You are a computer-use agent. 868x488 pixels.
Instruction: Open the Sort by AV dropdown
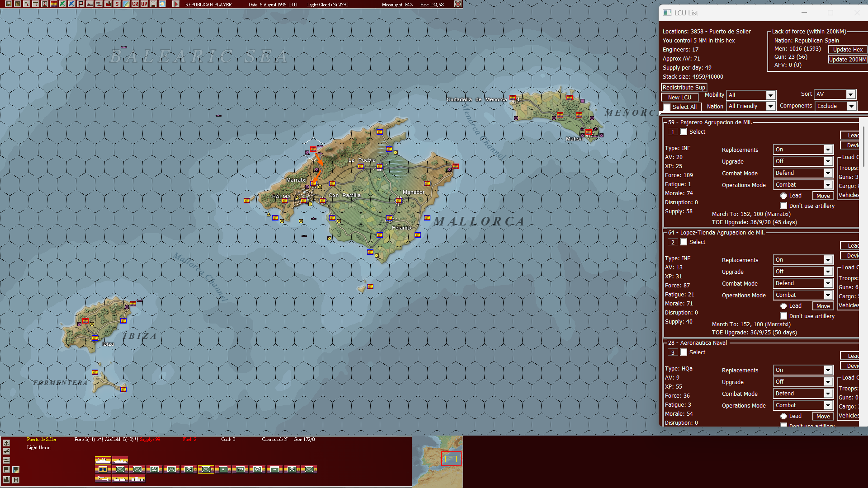835,94
